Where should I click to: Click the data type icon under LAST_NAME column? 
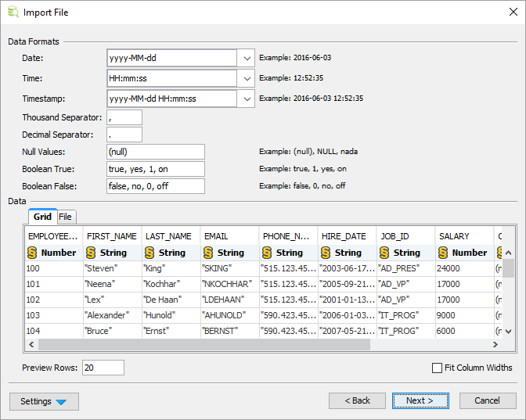tap(150, 253)
